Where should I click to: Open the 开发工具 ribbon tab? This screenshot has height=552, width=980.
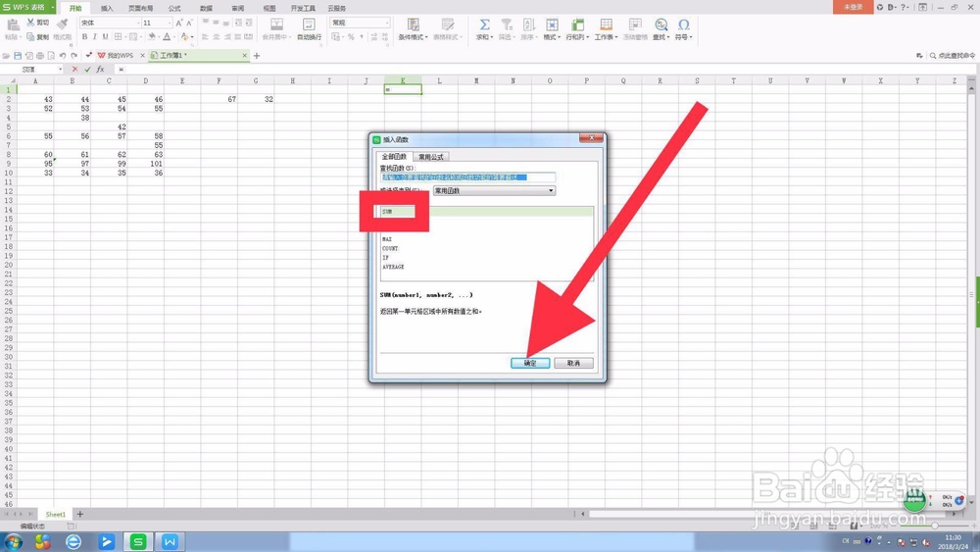(x=303, y=8)
